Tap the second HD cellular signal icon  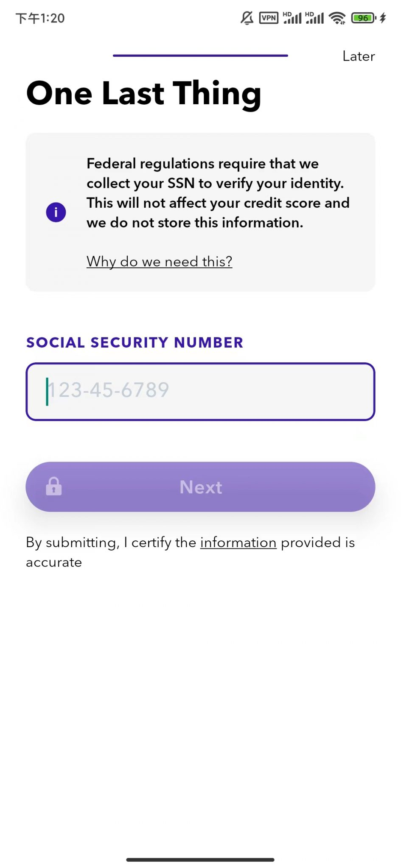[314, 18]
